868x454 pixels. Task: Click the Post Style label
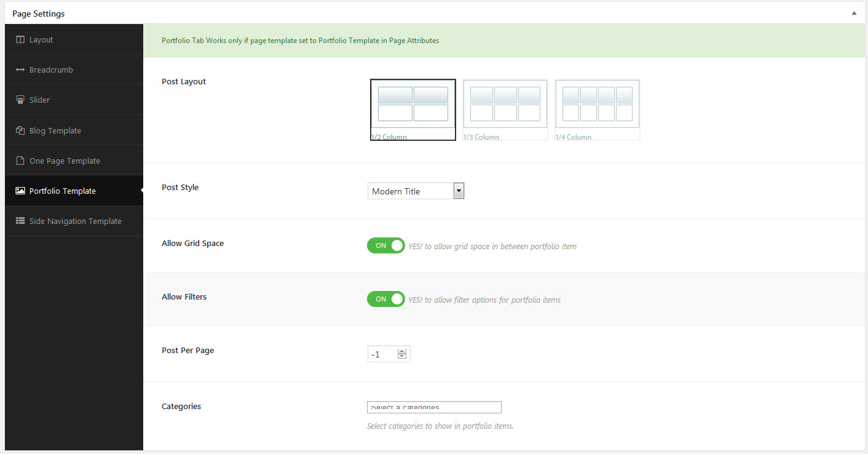coord(180,187)
